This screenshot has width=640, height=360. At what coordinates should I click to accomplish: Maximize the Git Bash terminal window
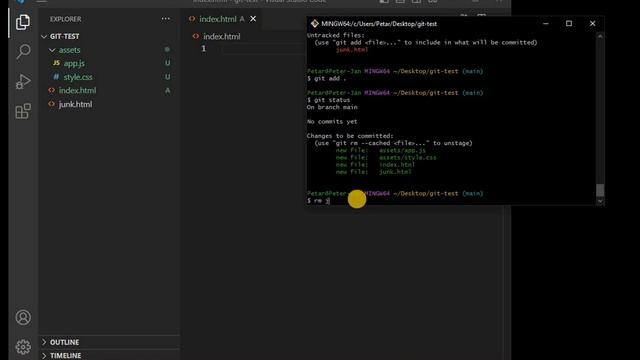coord(569,24)
